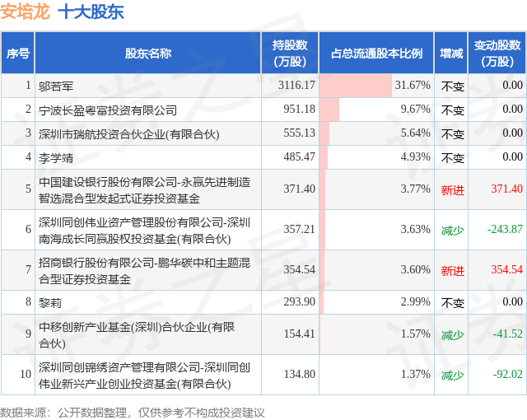The image size is (527, 420).
Task: Click 减少 status in row 10
Action: tap(452, 376)
